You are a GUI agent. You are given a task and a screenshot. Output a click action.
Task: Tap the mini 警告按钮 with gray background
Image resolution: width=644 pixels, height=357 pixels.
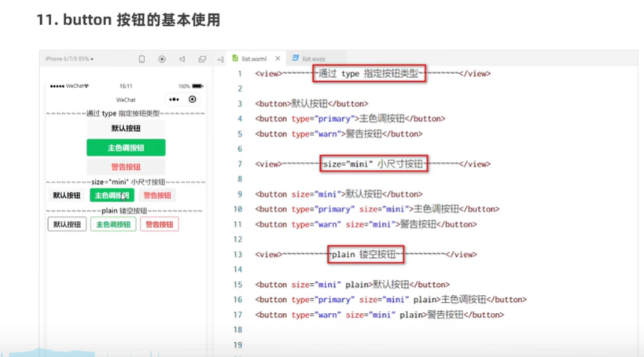pyautogui.click(x=157, y=195)
